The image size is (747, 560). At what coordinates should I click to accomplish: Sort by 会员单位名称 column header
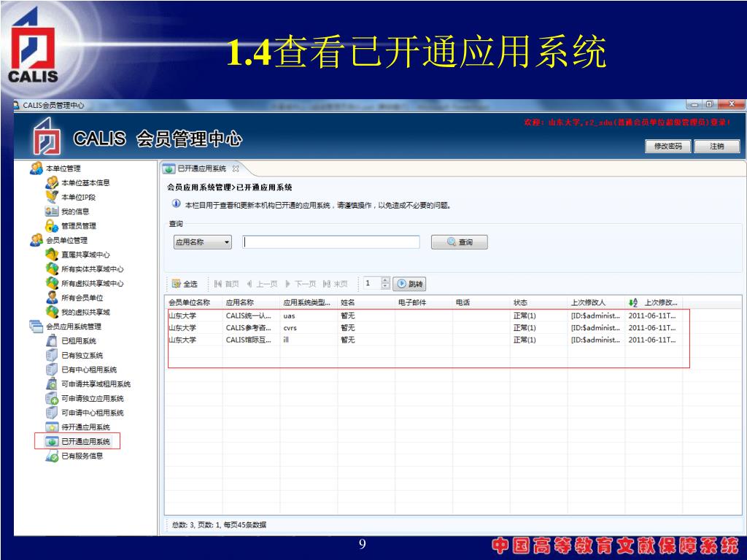coord(193,303)
